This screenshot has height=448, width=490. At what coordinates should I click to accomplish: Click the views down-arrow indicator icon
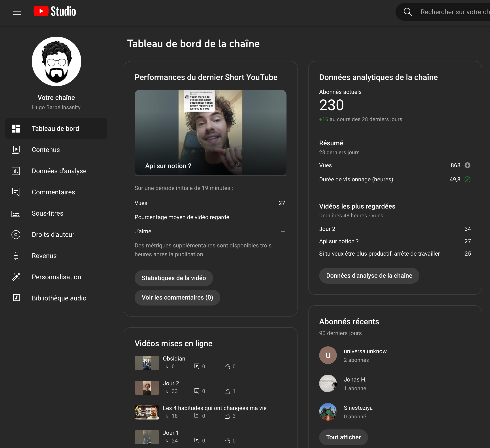click(x=467, y=165)
